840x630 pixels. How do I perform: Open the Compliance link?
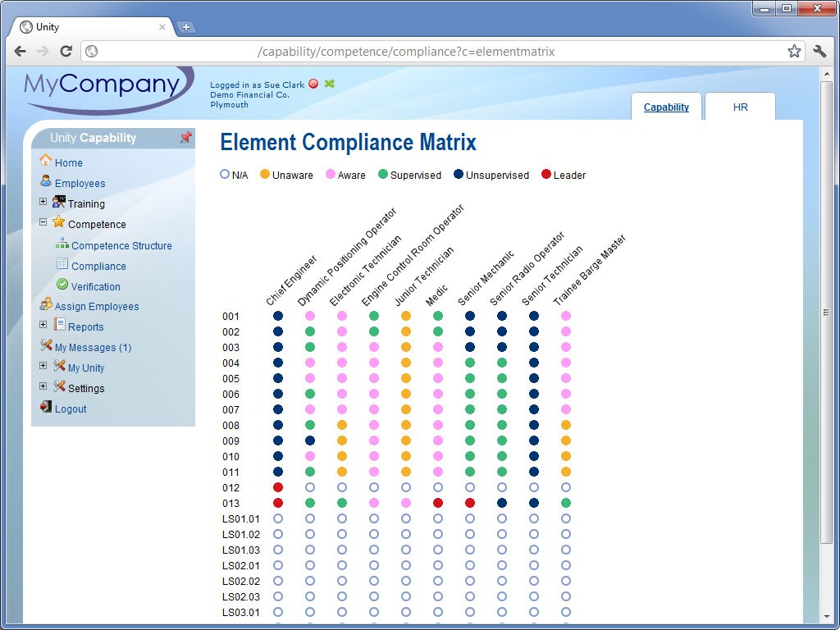98,267
